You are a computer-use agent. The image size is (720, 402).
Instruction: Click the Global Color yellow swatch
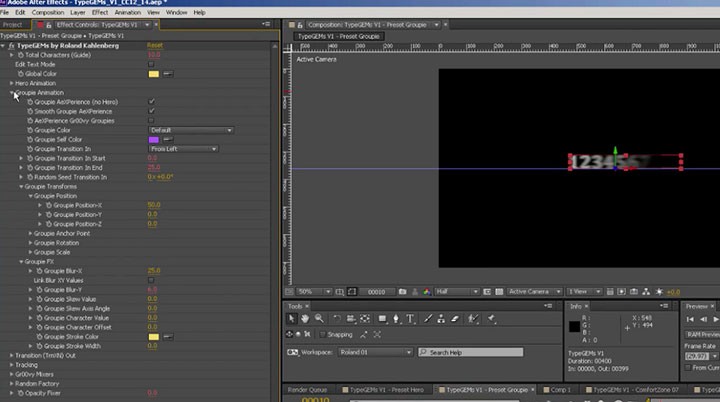click(x=153, y=74)
